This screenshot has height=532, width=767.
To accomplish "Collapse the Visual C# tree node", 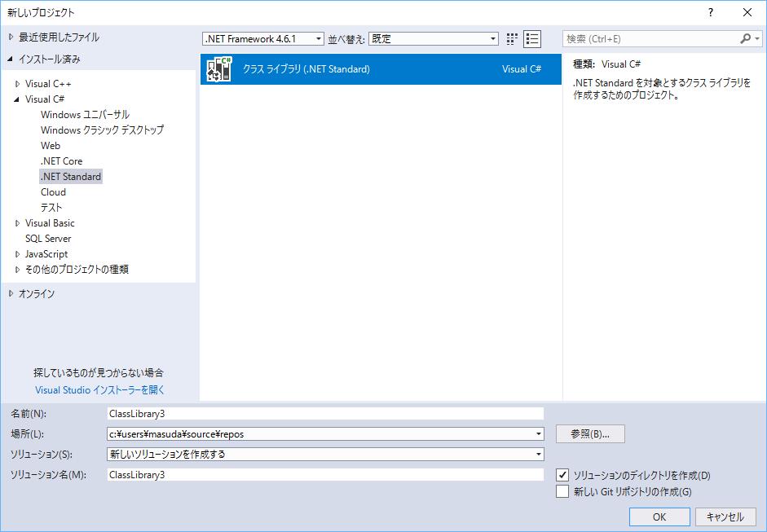I will coord(18,99).
